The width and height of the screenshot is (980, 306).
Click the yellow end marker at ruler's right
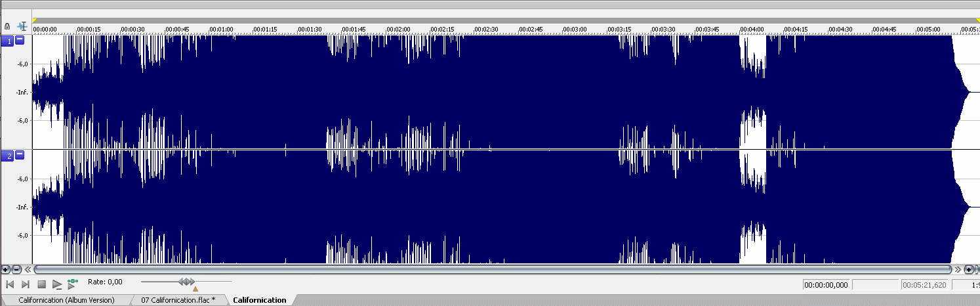tap(977, 21)
